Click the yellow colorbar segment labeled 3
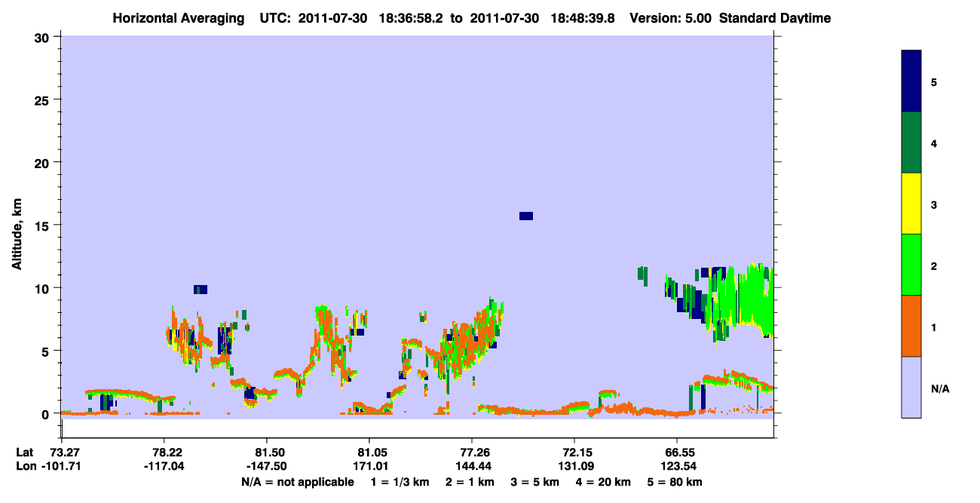The width and height of the screenshot is (980, 503). click(x=911, y=204)
